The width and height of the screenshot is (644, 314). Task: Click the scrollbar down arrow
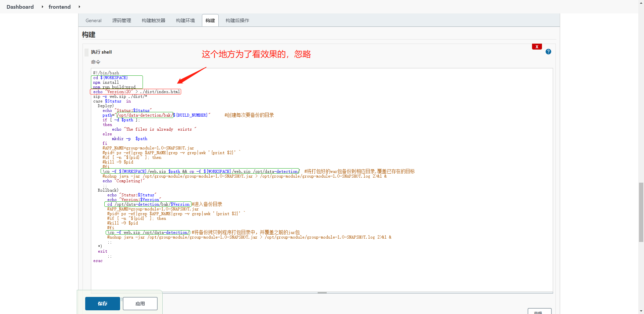(641, 311)
